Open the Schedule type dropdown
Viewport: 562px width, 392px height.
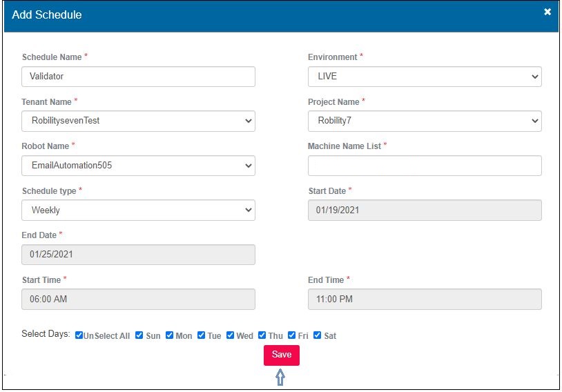point(138,210)
